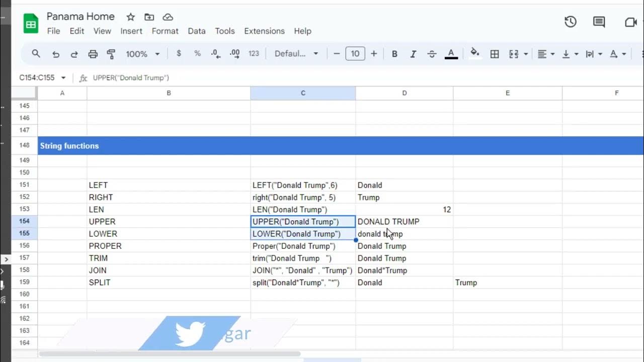Increase decimal places

(x=234, y=54)
